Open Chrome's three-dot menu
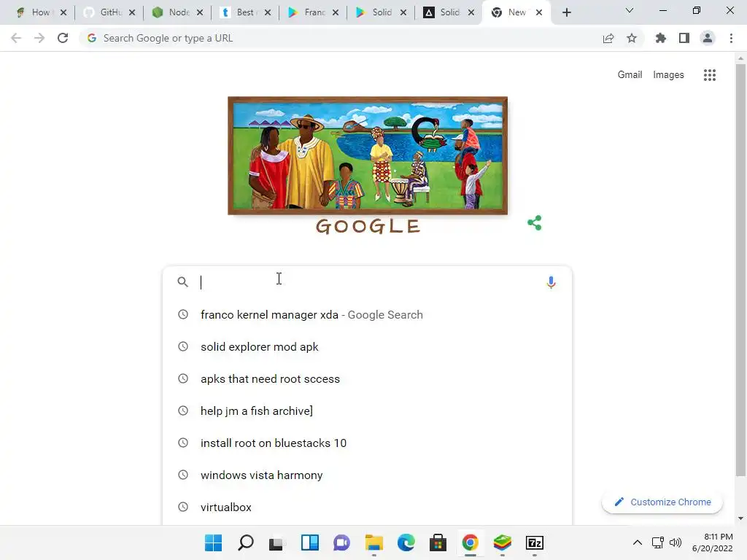747x560 pixels. click(731, 38)
